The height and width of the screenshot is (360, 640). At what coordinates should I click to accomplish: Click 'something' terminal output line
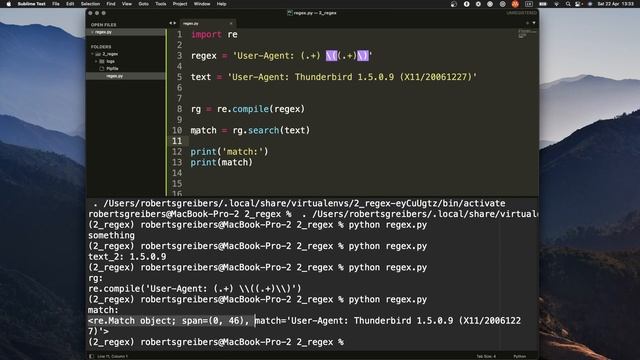[x=111, y=236]
